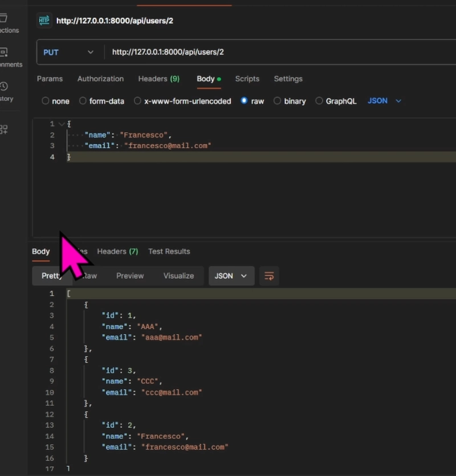Open the request body JSON type dropdown
456x476 pixels.
384,101
